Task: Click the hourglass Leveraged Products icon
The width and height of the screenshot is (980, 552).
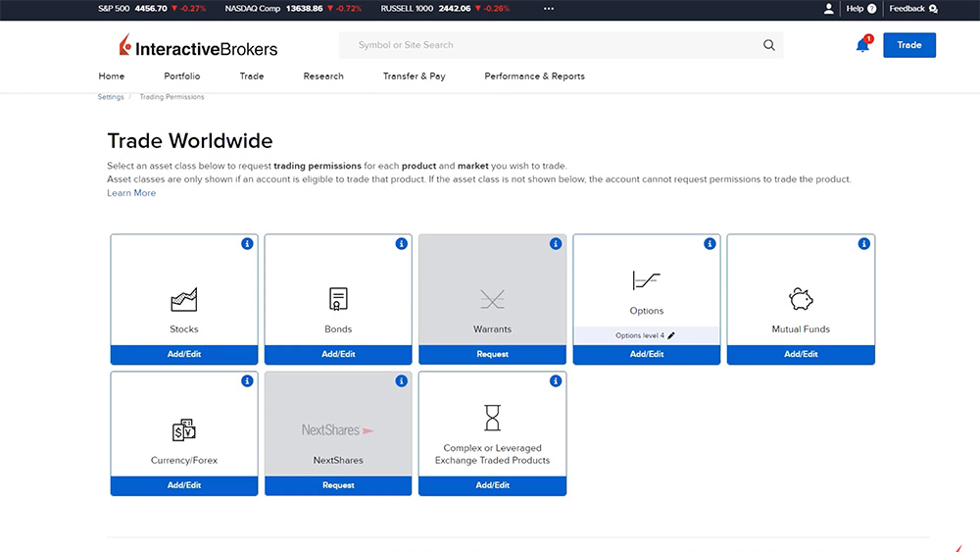Action: click(x=493, y=418)
